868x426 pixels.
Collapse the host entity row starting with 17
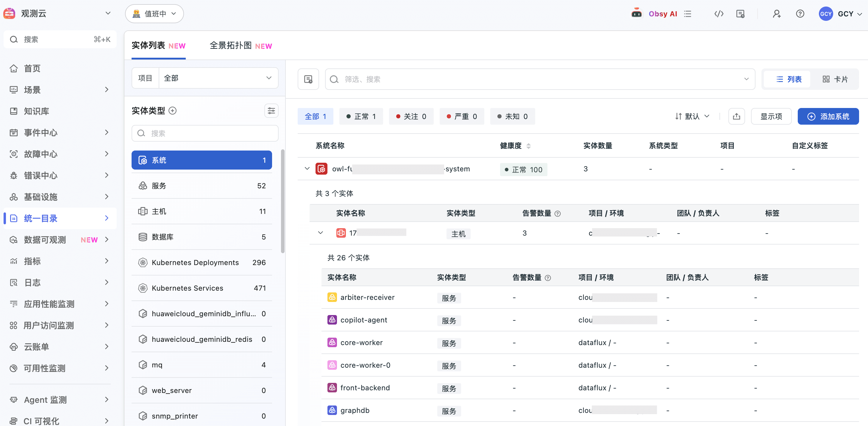[x=321, y=233]
